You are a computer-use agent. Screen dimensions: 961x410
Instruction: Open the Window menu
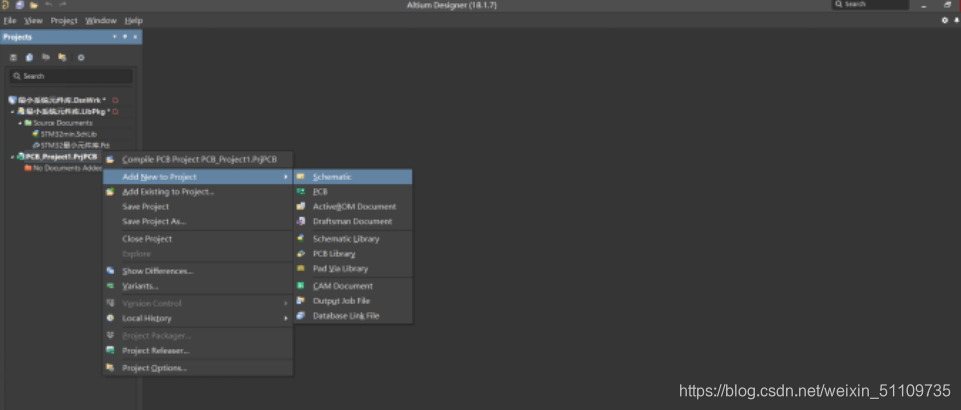point(101,20)
